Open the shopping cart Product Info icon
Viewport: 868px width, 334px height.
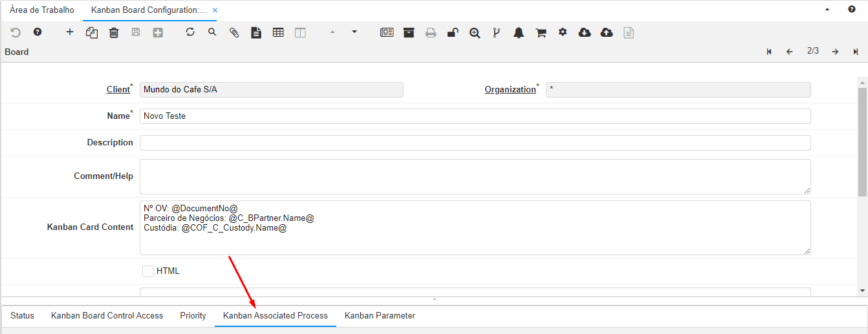[541, 32]
